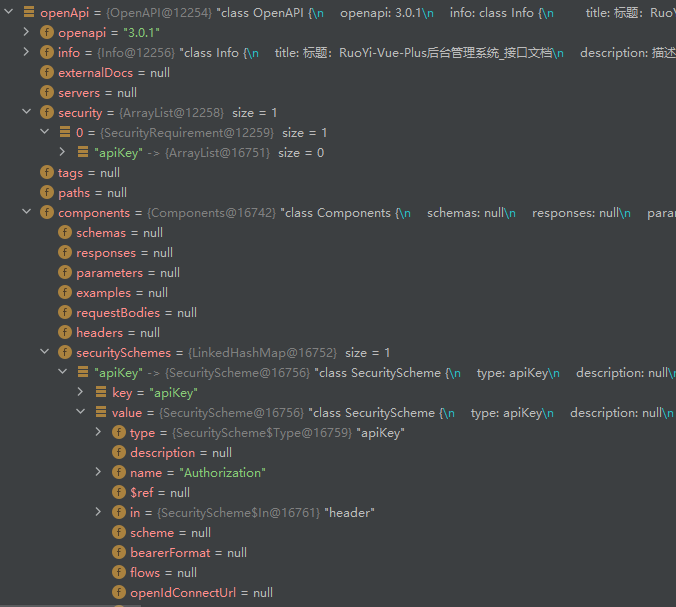Select the responses = null row
This screenshot has height=607, width=676.
[338, 252]
